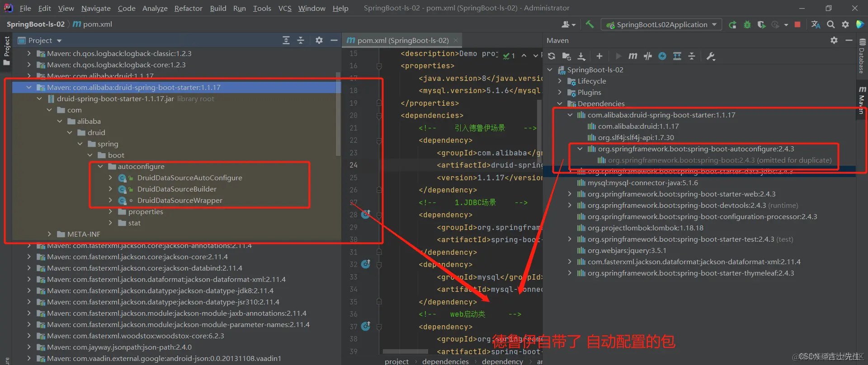Open Maven panel options gear
Viewport: 868px width, 365px height.
click(834, 40)
